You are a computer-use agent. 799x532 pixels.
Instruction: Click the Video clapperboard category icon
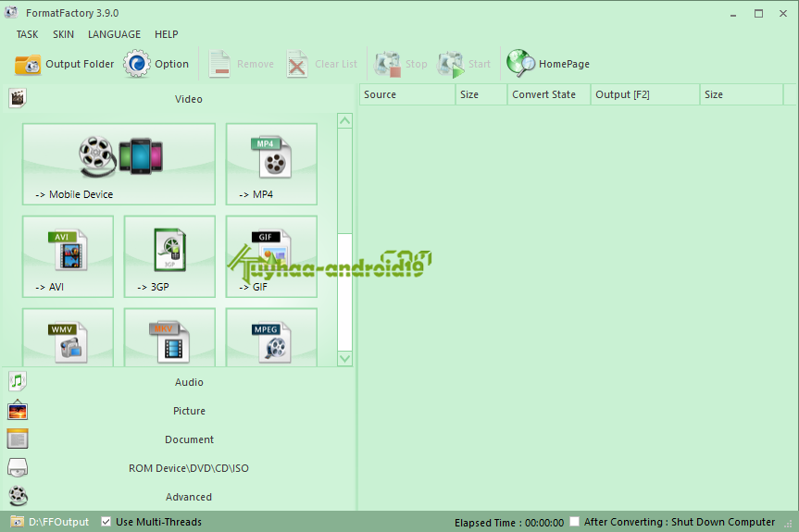point(18,98)
